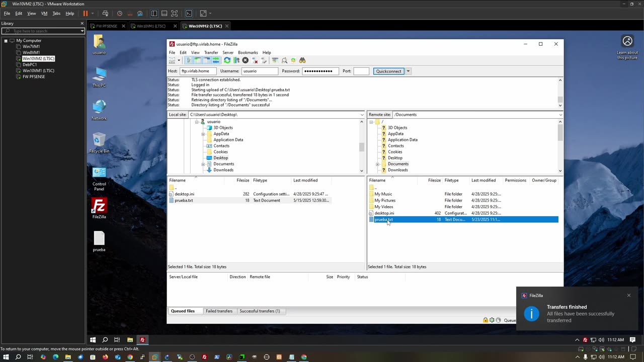Open the VMware power options dropdown arrow

(93, 14)
